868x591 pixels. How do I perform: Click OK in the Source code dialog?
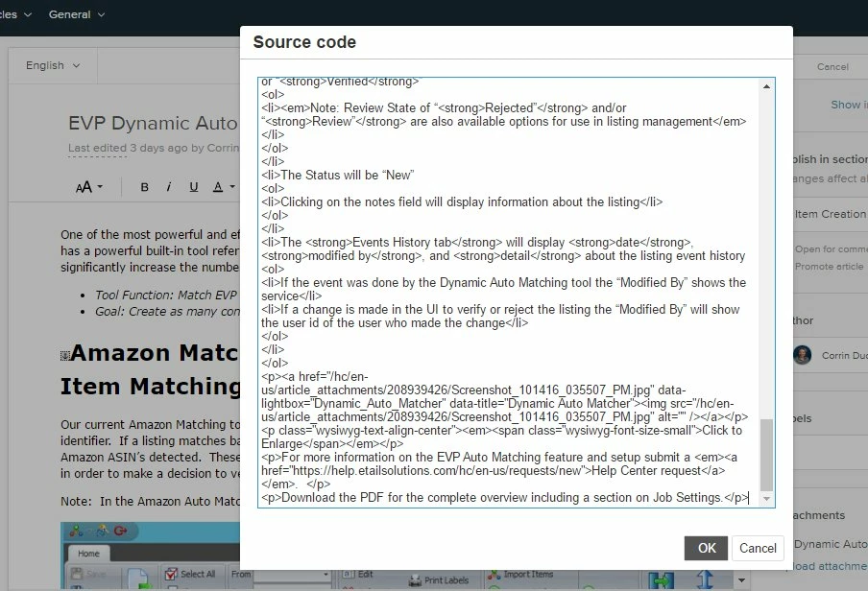coord(706,548)
